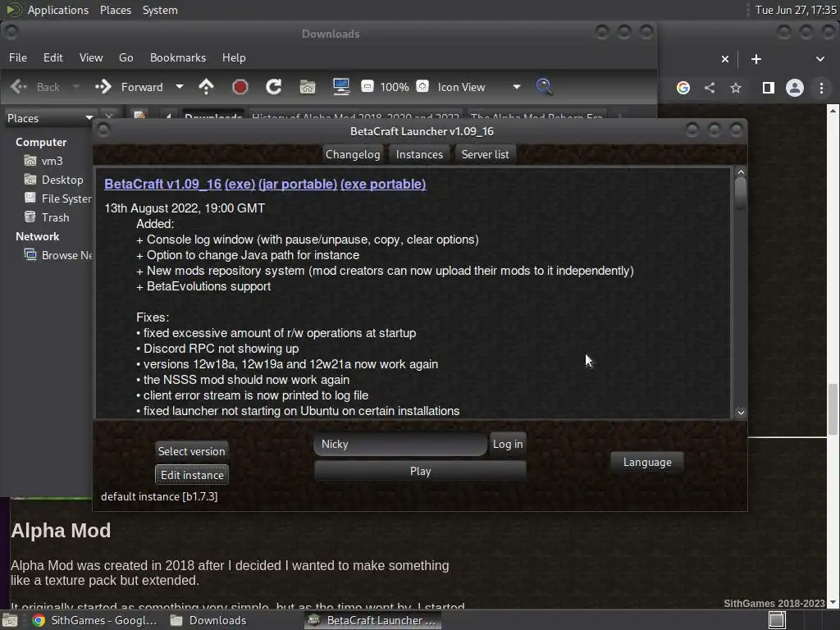Bookmark this page with star icon
The height and width of the screenshot is (630, 840).
(x=736, y=88)
